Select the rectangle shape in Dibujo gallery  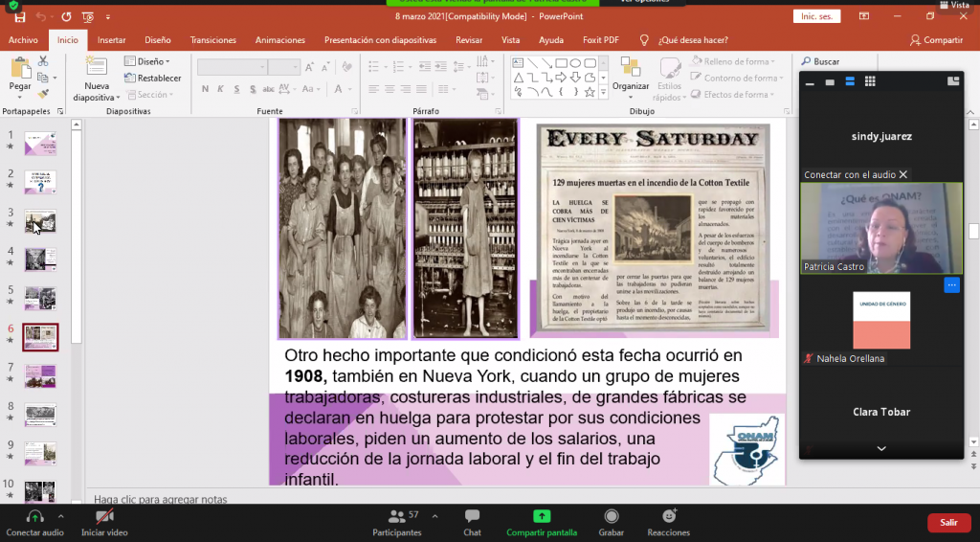561,63
